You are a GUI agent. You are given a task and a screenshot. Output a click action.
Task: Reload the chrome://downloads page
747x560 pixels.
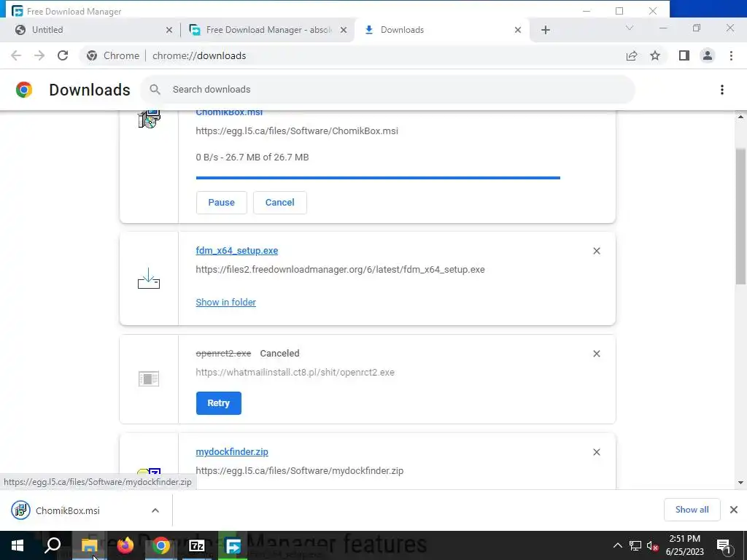coord(63,55)
